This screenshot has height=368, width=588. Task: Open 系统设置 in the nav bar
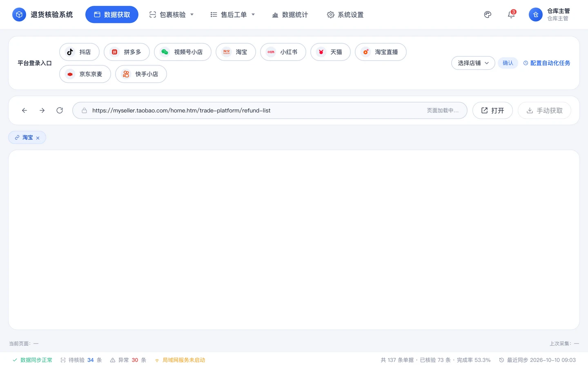pyautogui.click(x=345, y=15)
